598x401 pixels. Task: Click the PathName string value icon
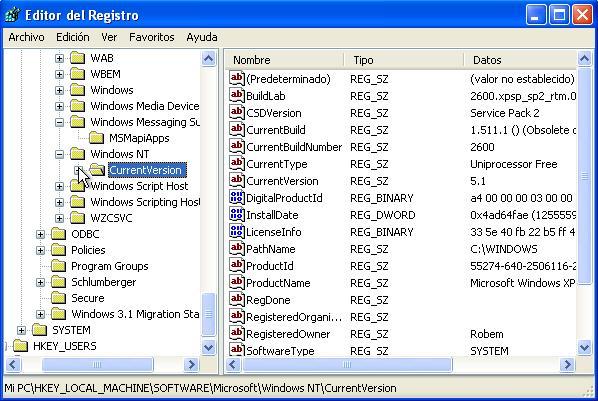point(236,249)
